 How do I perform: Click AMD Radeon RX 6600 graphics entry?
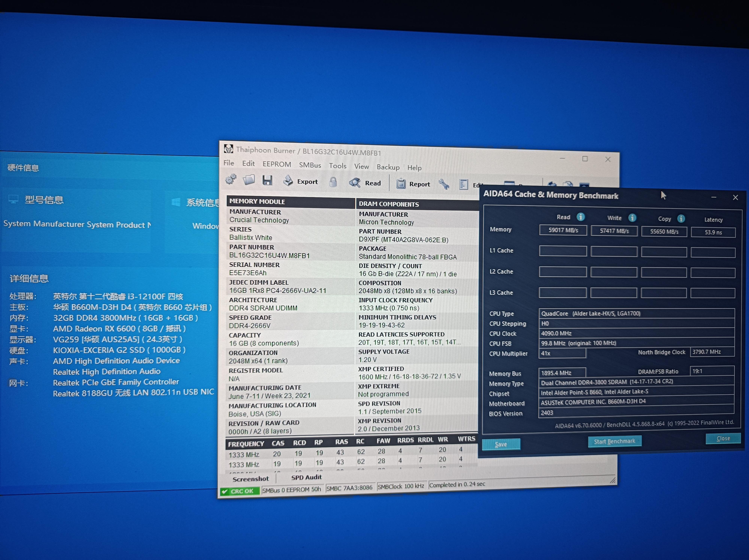pos(119,328)
